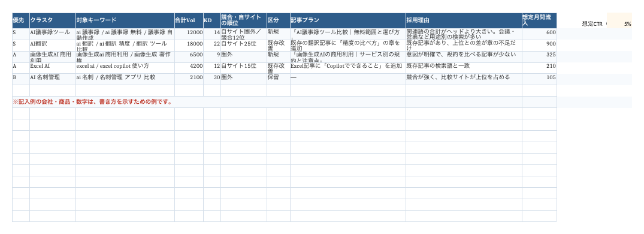Select plan cell 「画像生成AIの商用利用｜サービス別の規約

coord(348,57)
